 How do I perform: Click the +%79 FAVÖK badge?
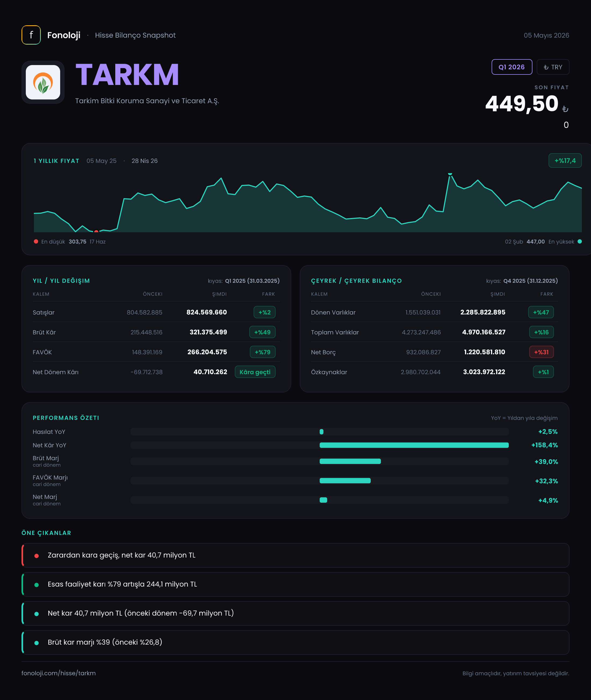tap(263, 352)
